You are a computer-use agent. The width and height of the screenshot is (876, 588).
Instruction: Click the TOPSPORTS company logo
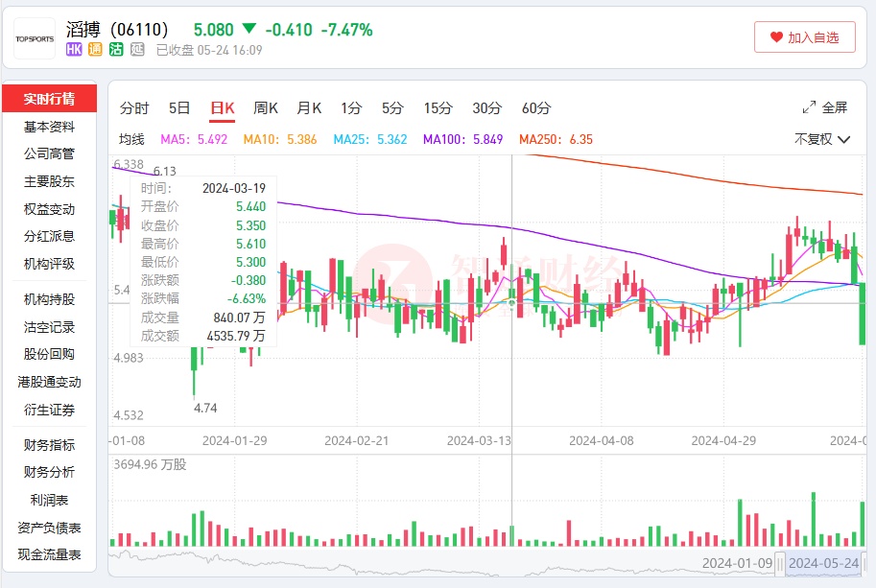coord(35,38)
